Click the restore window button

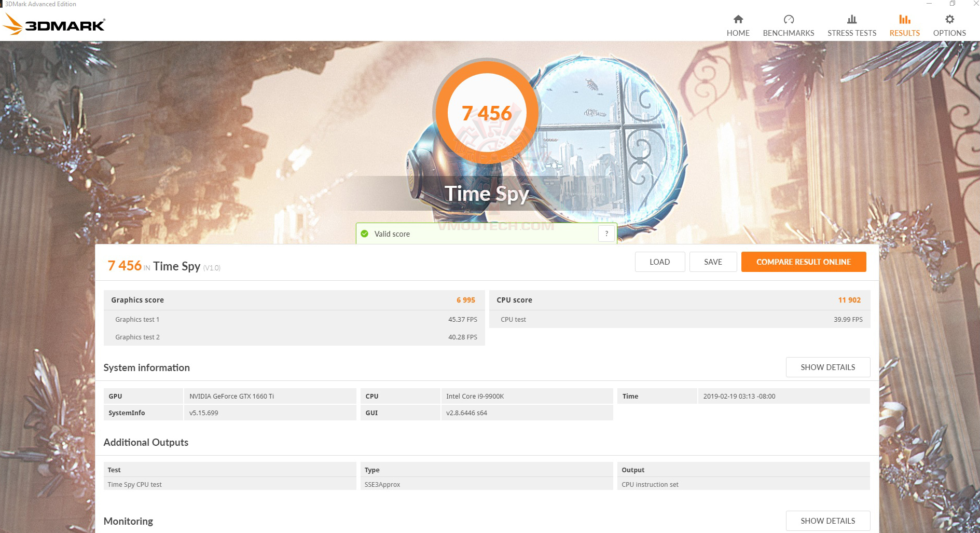click(x=952, y=4)
